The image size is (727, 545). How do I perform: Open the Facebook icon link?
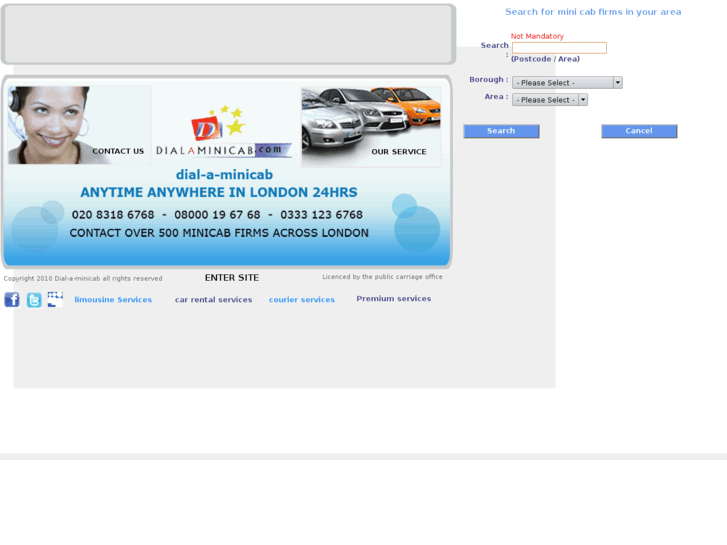pos(12,300)
